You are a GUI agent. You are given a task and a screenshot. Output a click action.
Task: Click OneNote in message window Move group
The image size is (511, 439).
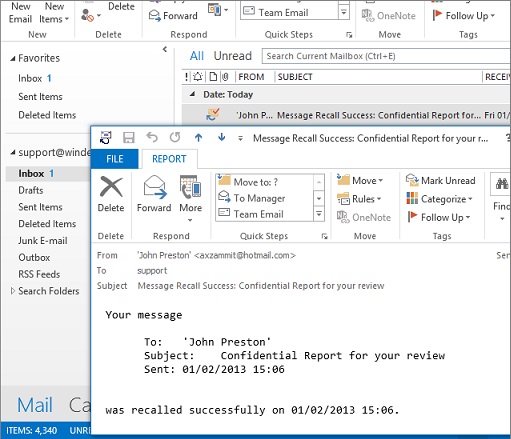pyautogui.click(x=364, y=217)
